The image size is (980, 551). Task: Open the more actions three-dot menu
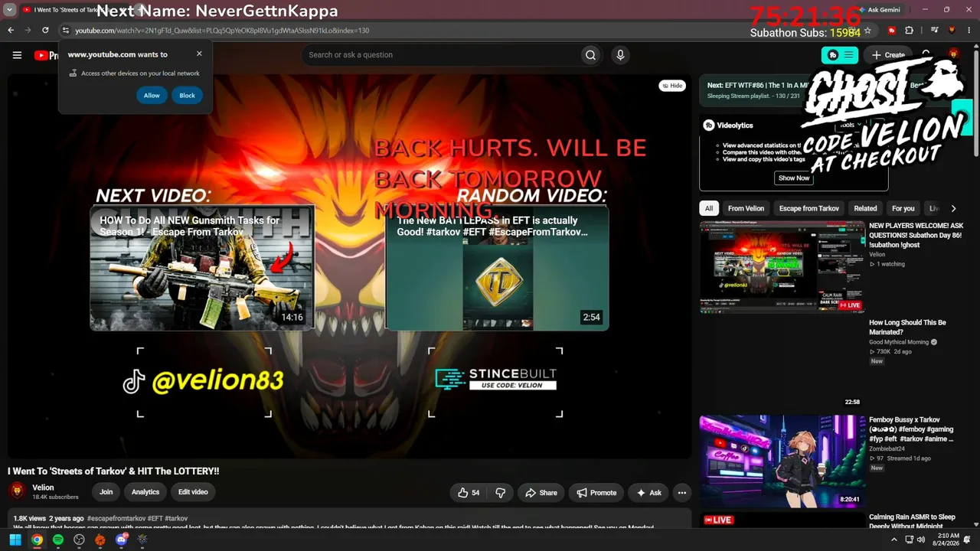pyautogui.click(x=681, y=493)
